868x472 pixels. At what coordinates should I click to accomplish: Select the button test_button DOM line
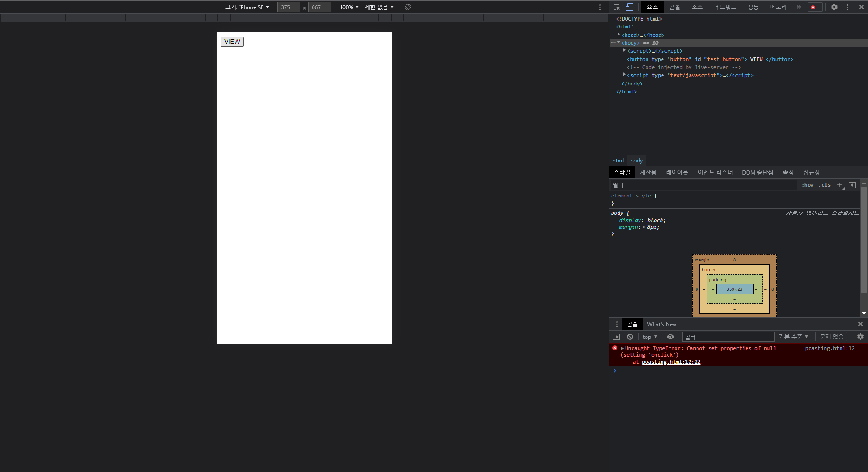point(710,59)
